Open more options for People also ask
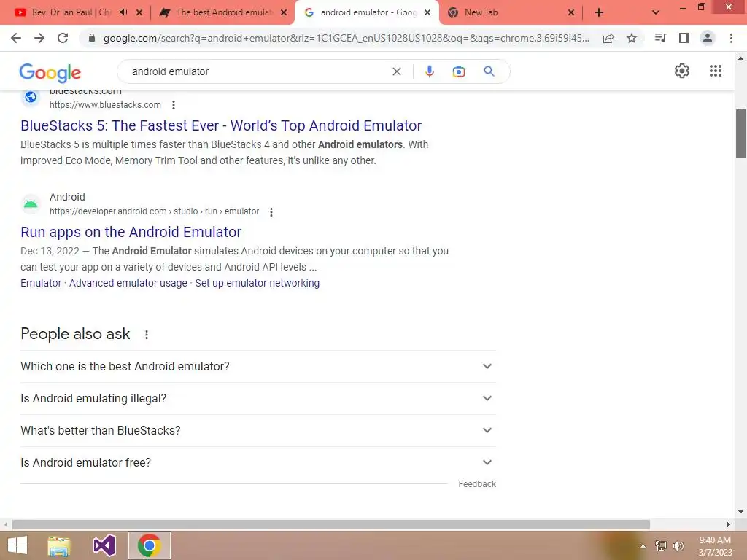 (147, 335)
